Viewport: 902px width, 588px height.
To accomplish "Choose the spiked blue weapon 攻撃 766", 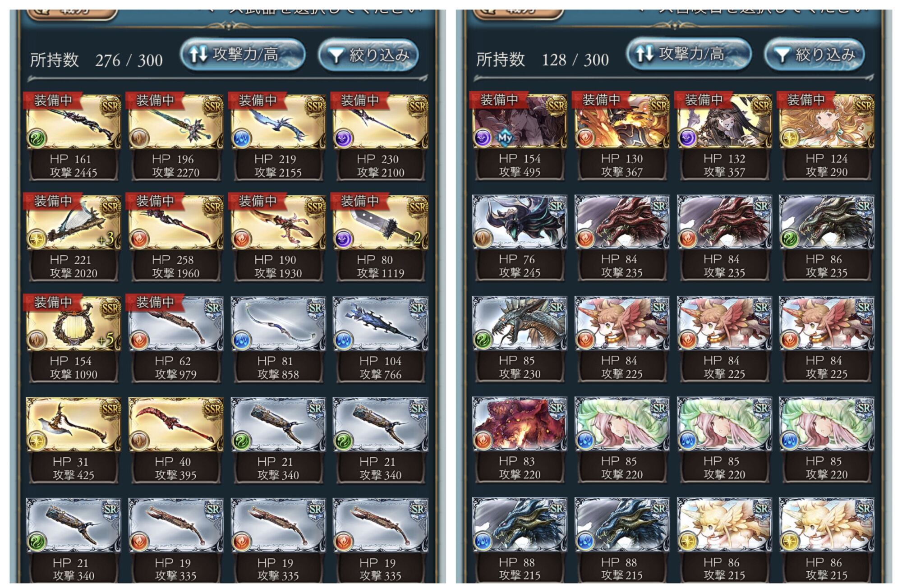I will [x=380, y=339].
